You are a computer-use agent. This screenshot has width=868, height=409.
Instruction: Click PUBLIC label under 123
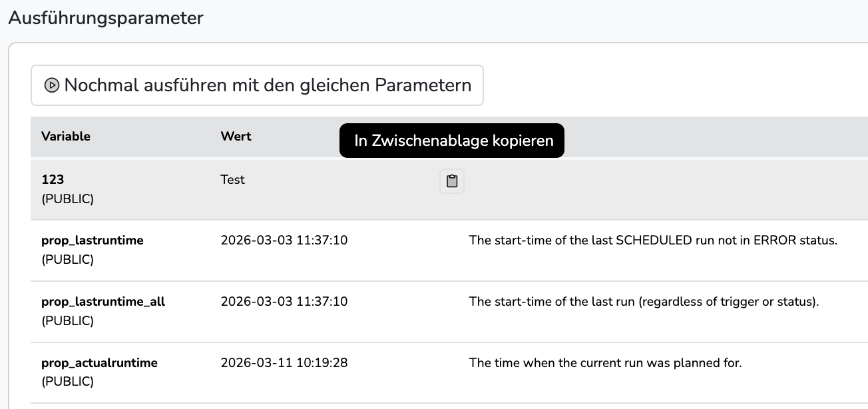pyautogui.click(x=67, y=199)
